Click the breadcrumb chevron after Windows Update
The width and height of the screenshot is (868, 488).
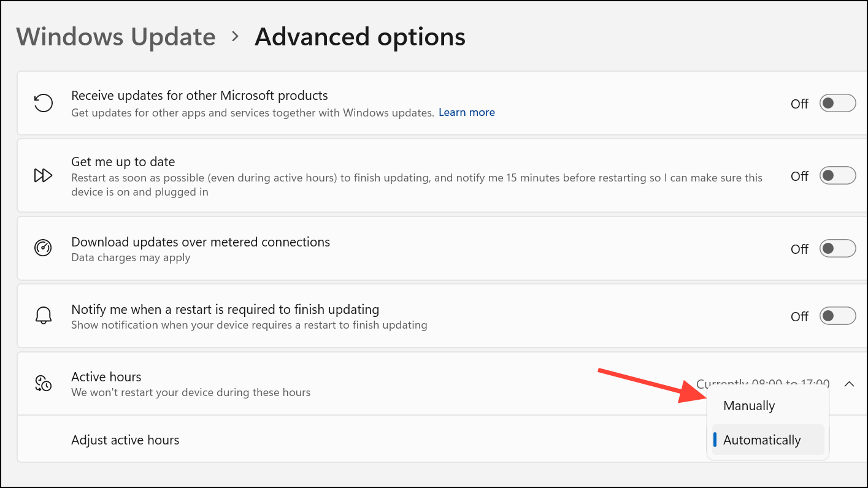pyautogui.click(x=235, y=37)
